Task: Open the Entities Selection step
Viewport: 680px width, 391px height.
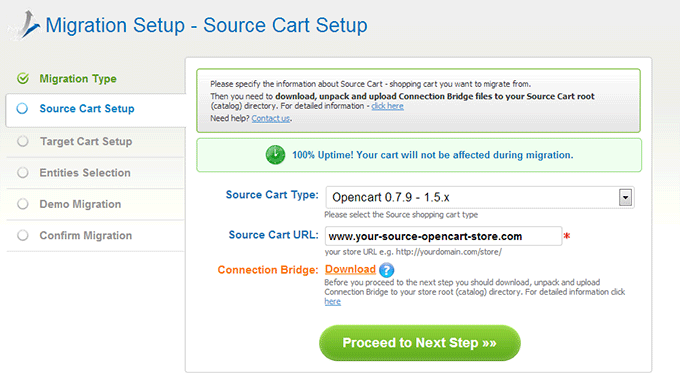Action: coord(85,173)
